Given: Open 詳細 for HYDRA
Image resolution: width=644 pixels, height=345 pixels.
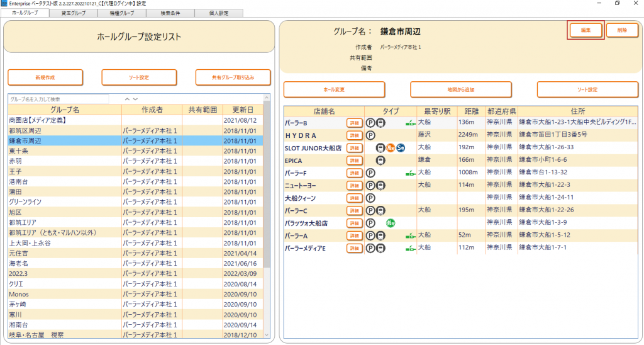Looking at the screenshot, I should pos(355,135).
